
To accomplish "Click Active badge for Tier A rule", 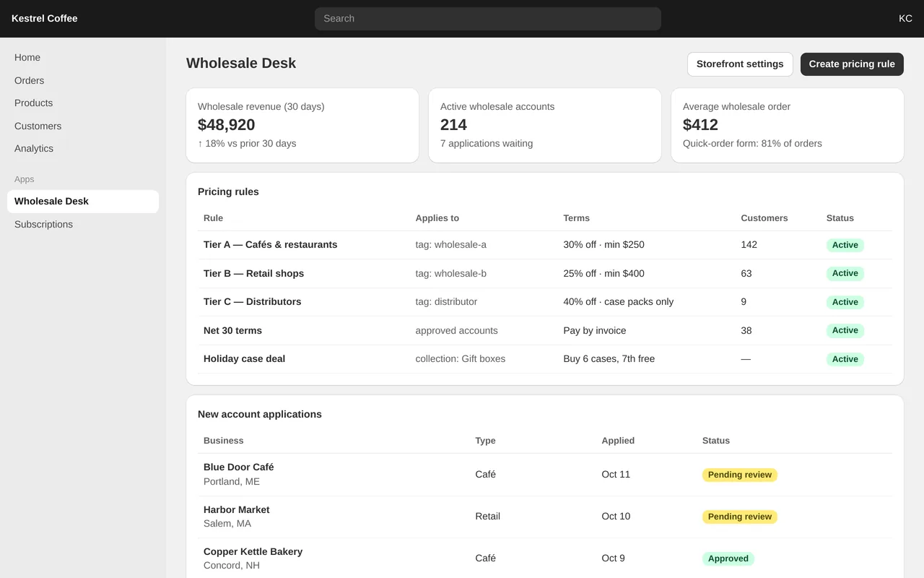I will tap(845, 245).
